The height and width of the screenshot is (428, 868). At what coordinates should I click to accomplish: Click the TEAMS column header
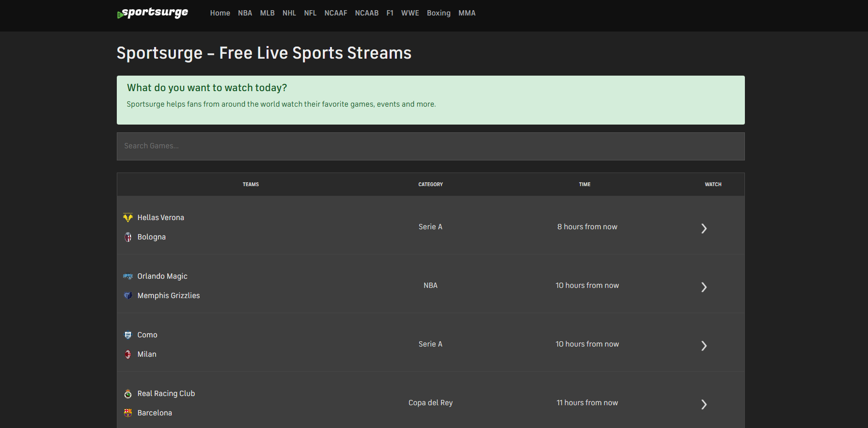point(251,184)
